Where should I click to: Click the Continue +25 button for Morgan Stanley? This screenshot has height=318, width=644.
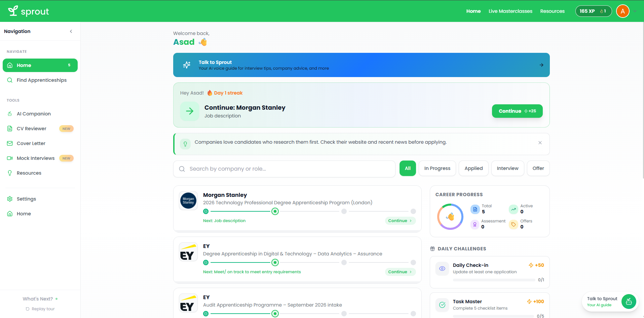[x=517, y=111]
